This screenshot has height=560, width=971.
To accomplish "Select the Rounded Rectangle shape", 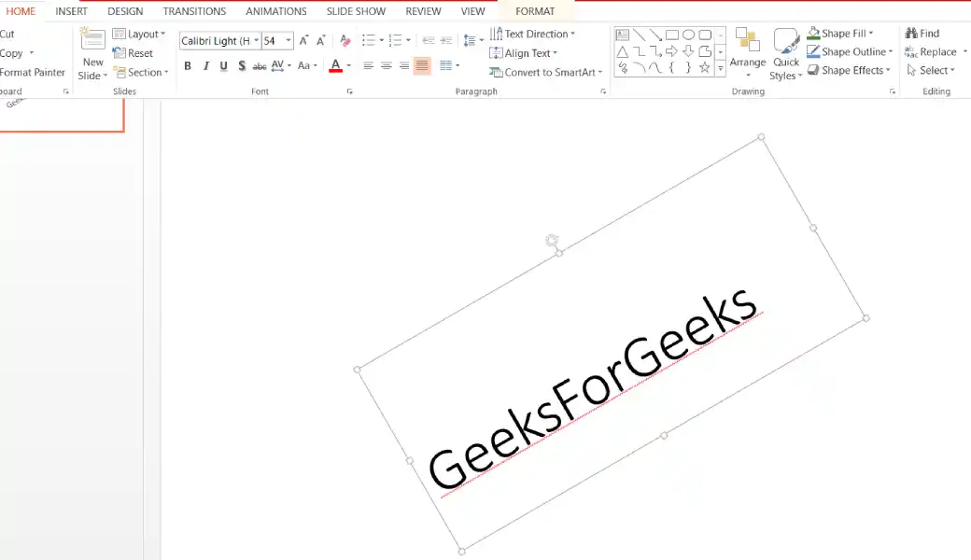I will pyautogui.click(x=705, y=35).
